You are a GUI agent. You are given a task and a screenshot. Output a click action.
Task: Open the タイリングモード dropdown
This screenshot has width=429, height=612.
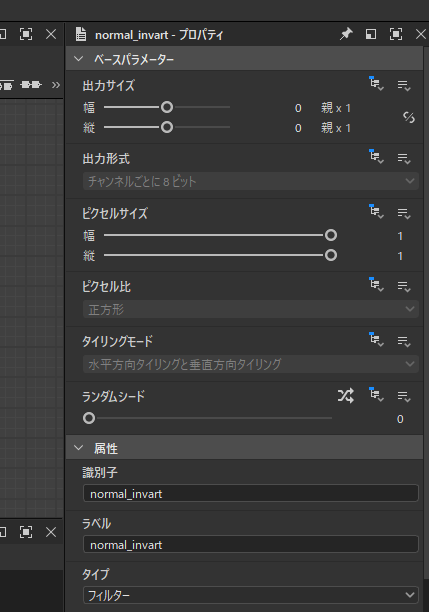(251, 364)
